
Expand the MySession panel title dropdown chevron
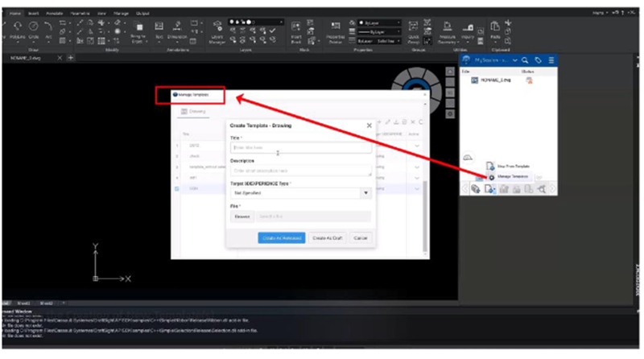[514, 60]
